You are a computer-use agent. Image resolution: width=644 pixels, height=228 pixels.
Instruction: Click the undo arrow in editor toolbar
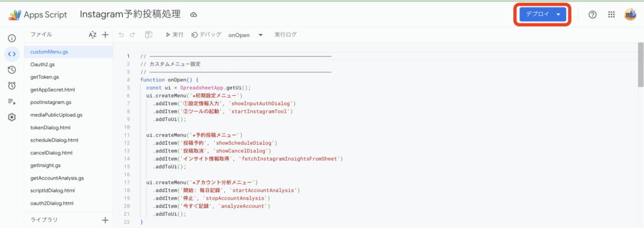coord(121,35)
